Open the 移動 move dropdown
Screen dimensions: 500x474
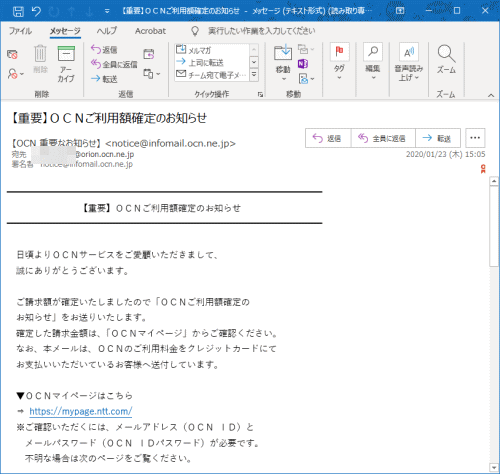coord(283,63)
